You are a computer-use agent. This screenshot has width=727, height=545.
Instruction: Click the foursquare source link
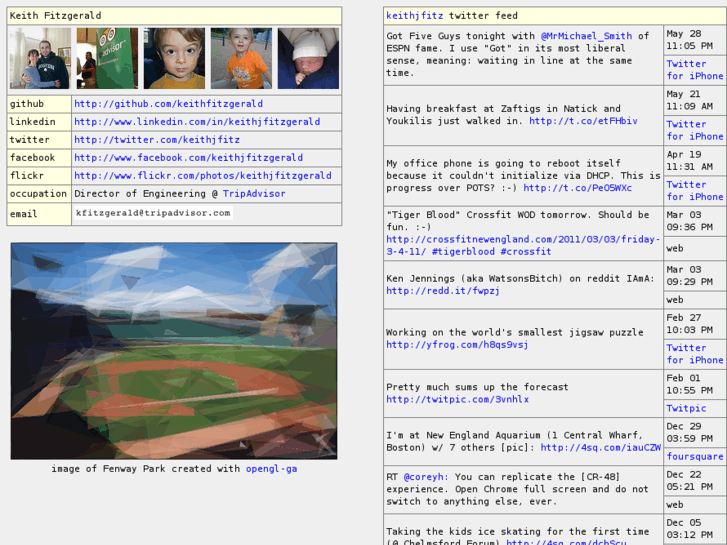[695, 456]
